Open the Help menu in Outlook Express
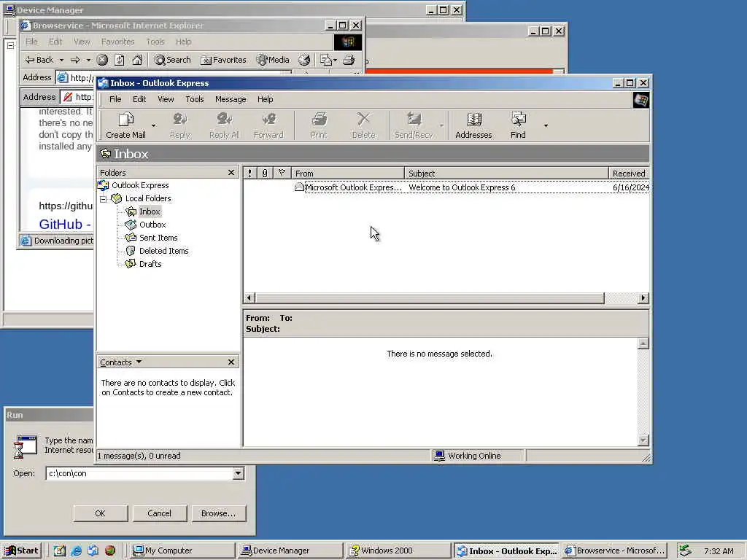 coord(266,99)
